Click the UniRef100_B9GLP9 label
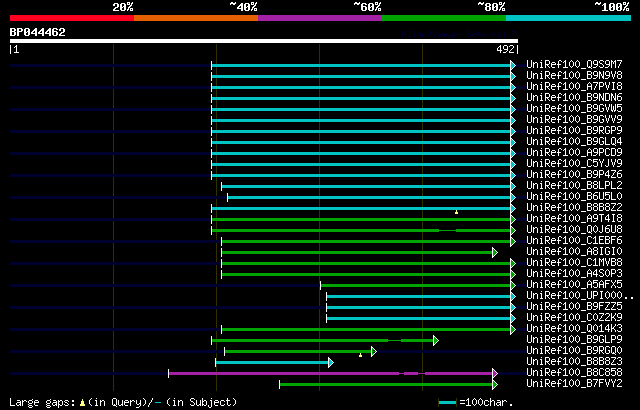This screenshot has width=640, height=410. tap(574, 340)
